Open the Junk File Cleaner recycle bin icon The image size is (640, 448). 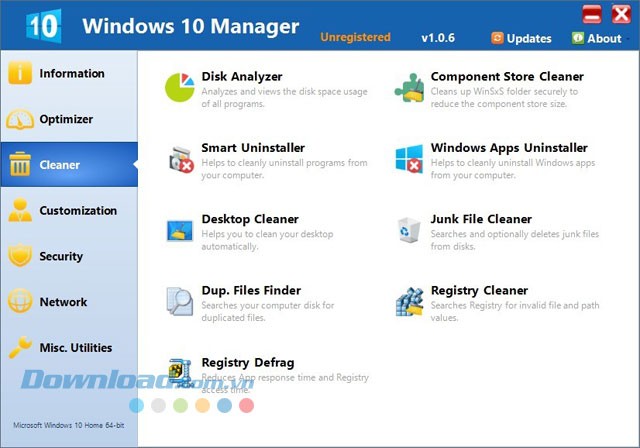click(x=409, y=230)
